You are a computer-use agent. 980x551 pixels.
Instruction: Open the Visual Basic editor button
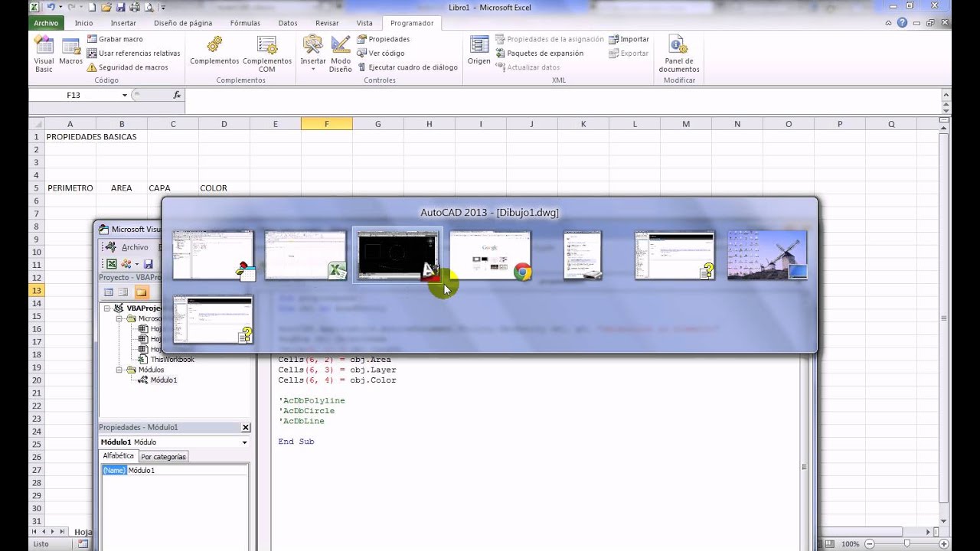(x=44, y=54)
